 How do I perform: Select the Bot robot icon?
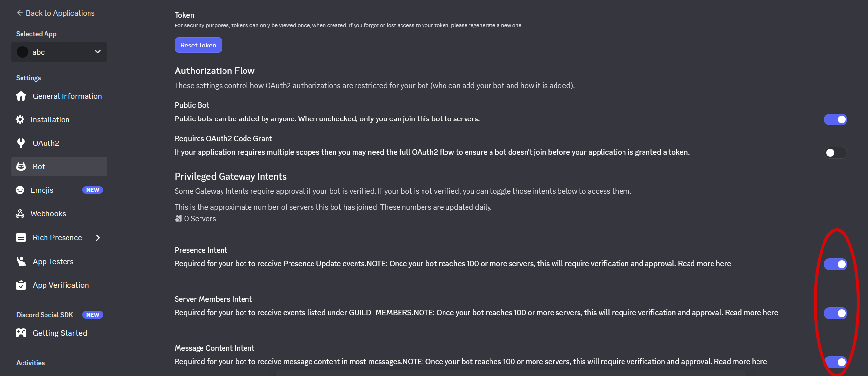point(21,166)
